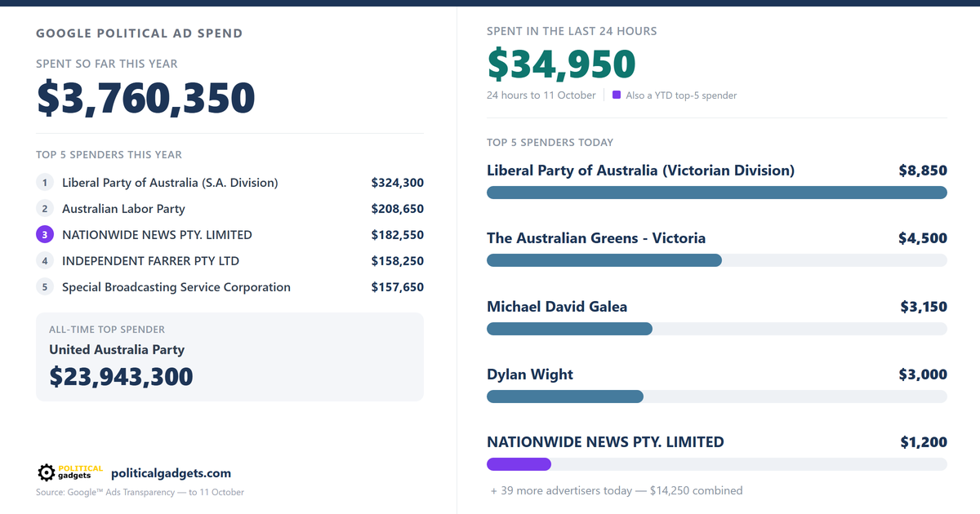Click the Liberal Party Victorian Division spend bar
Viewport: 980px width, 514px height.
[x=717, y=193]
